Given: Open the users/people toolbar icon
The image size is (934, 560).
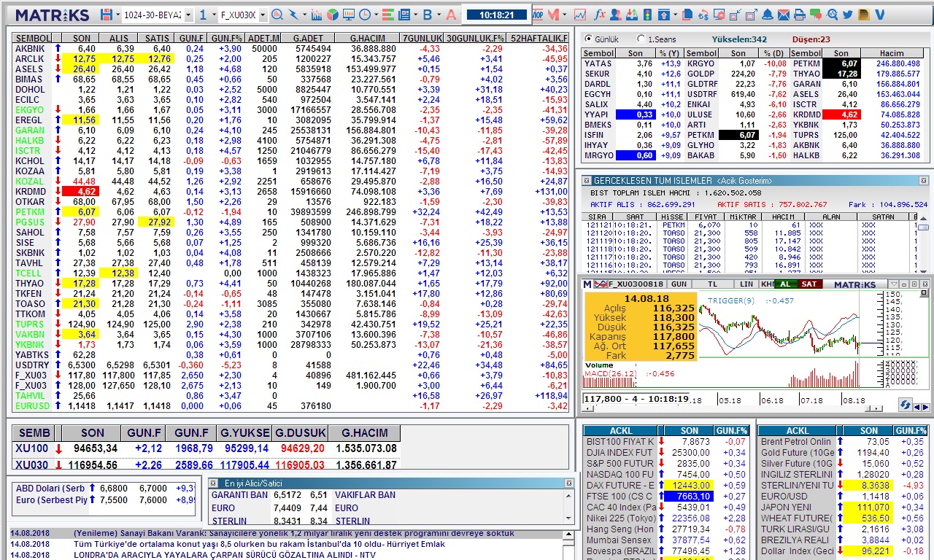Looking at the screenshot, I should click(x=616, y=15).
